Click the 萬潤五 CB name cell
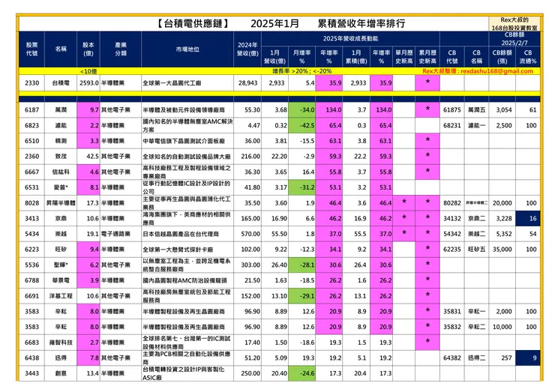This screenshot has width=555, height=392. [476, 109]
